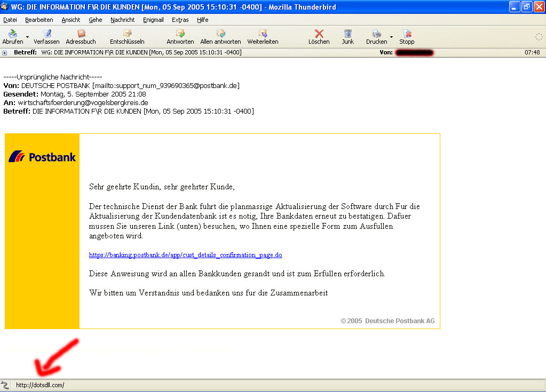Click the Stopp icon

click(x=407, y=34)
